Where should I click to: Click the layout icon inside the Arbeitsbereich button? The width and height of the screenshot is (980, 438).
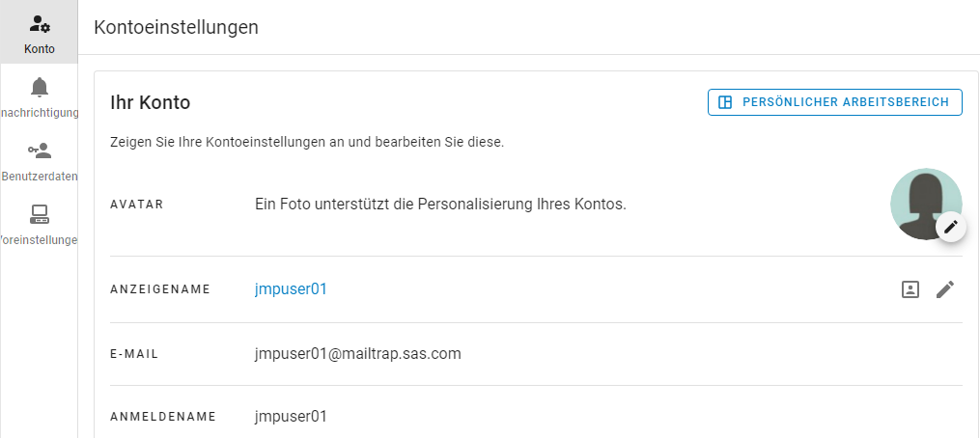pyautogui.click(x=726, y=102)
